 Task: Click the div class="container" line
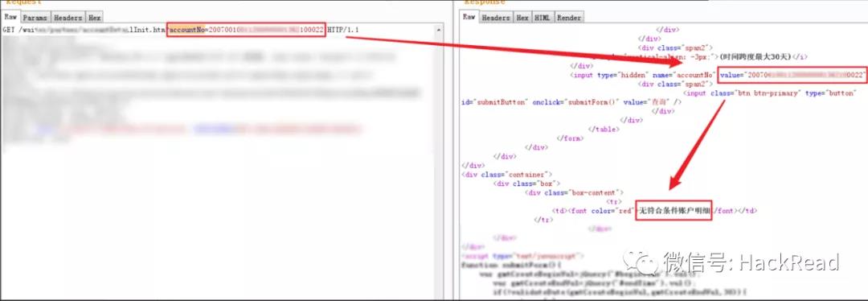click(x=506, y=174)
